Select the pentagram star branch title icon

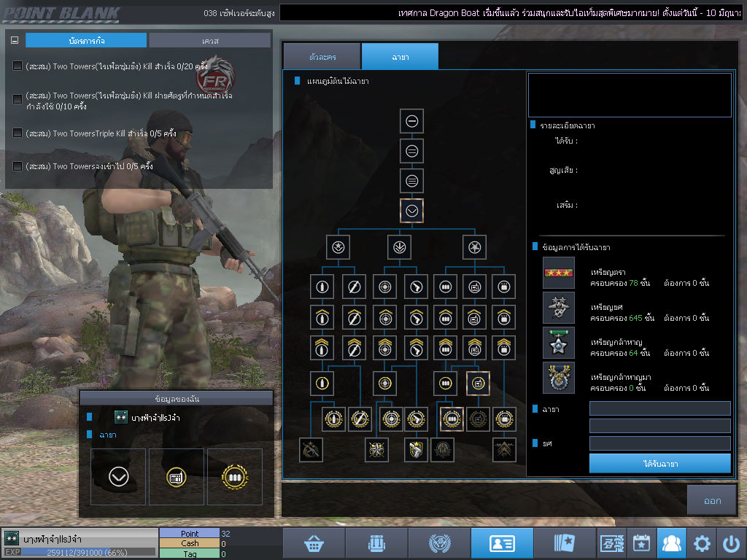click(474, 247)
